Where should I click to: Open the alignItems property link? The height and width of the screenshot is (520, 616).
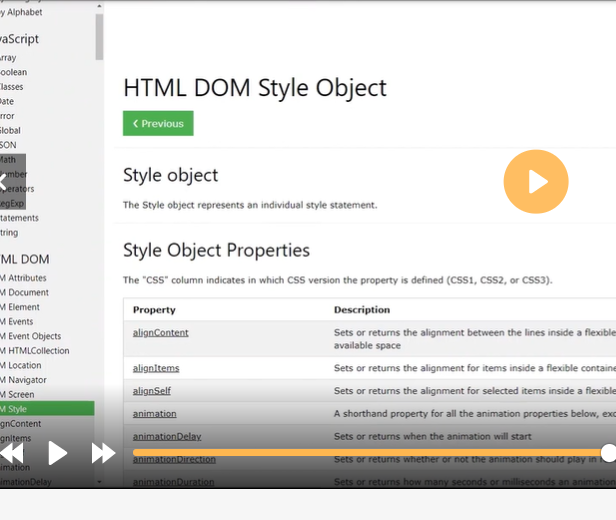tap(155, 368)
